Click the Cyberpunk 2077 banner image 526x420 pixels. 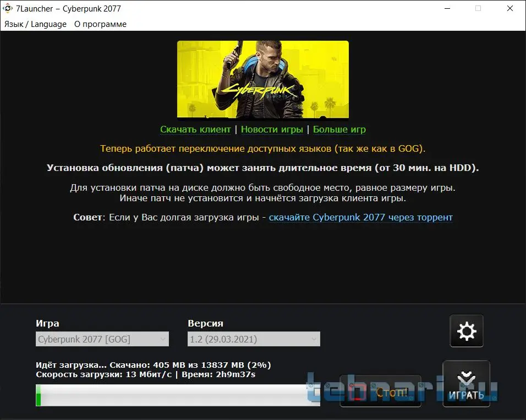coord(263,80)
